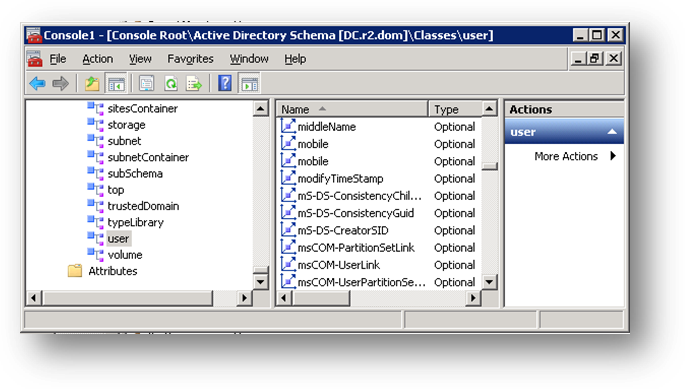Image resolution: width=685 pixels, height=389 pixels.
Task: Expand the More Actions submenu arrow
Action: tap(613, 156)
